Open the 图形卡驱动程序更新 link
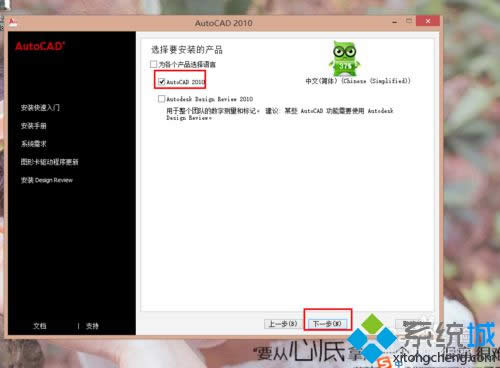 pos(49,162)
